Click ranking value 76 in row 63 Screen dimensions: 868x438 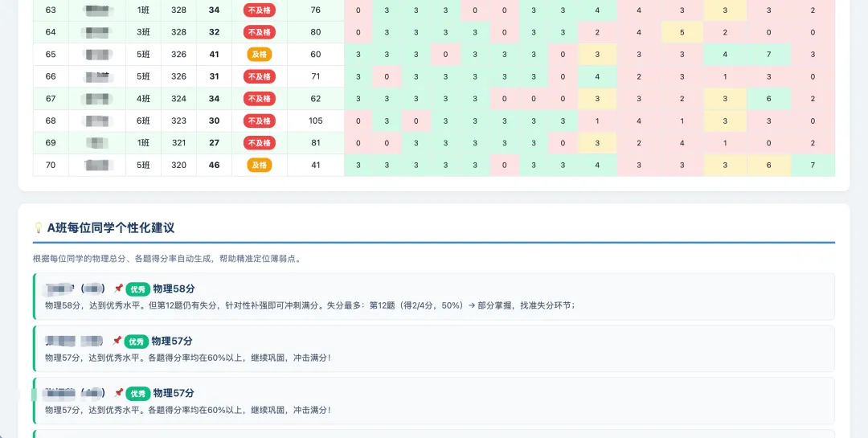[x=316, y=10]
